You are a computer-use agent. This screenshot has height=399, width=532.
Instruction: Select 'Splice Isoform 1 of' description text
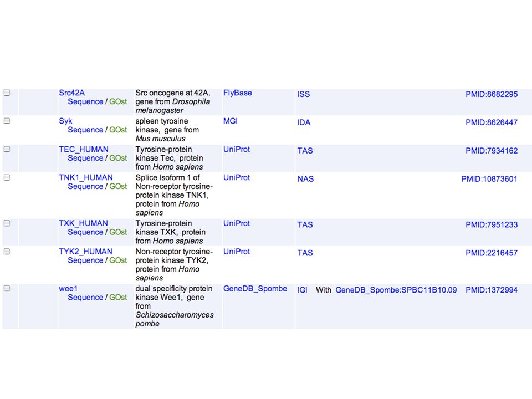click(167, 177)
